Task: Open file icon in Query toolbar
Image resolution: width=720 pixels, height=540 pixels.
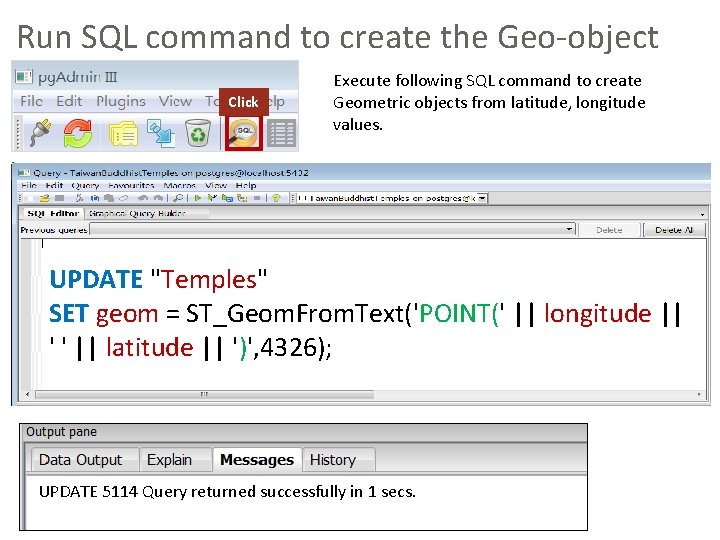Action: coord(45,198)
